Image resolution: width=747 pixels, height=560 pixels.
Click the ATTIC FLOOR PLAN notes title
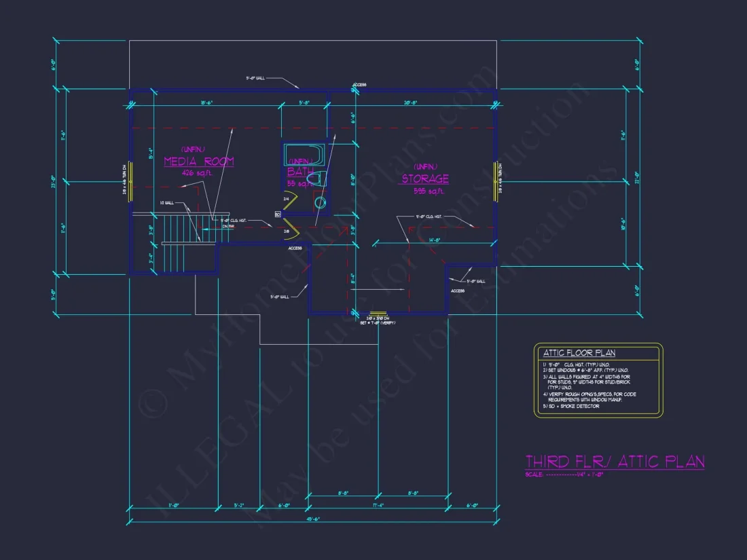(579, 353)
